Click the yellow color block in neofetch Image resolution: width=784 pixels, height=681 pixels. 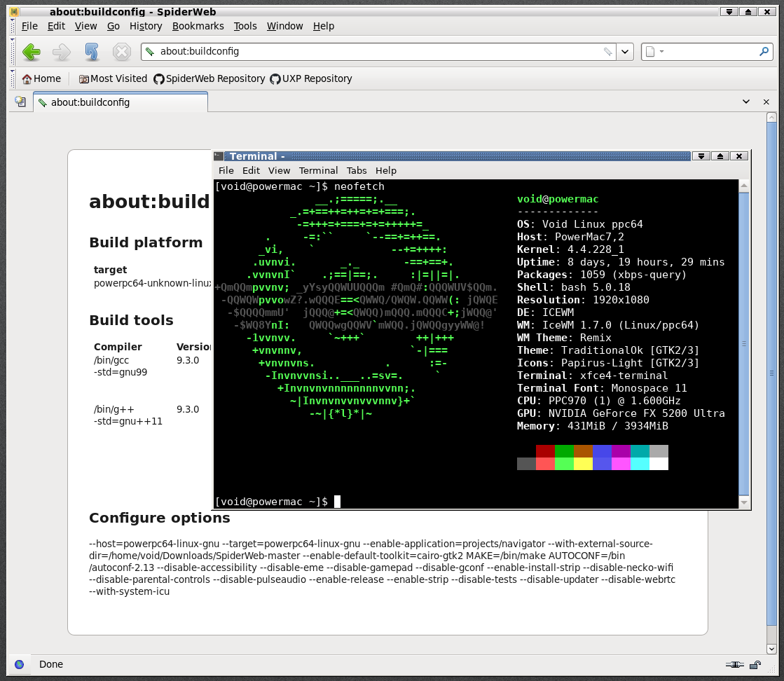click(x=583, y=464)
